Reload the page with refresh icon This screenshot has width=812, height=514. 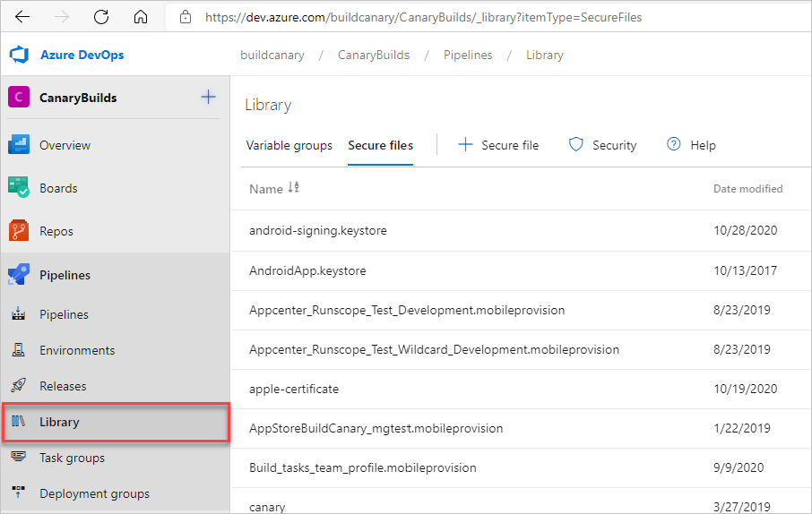click(101, 17)
